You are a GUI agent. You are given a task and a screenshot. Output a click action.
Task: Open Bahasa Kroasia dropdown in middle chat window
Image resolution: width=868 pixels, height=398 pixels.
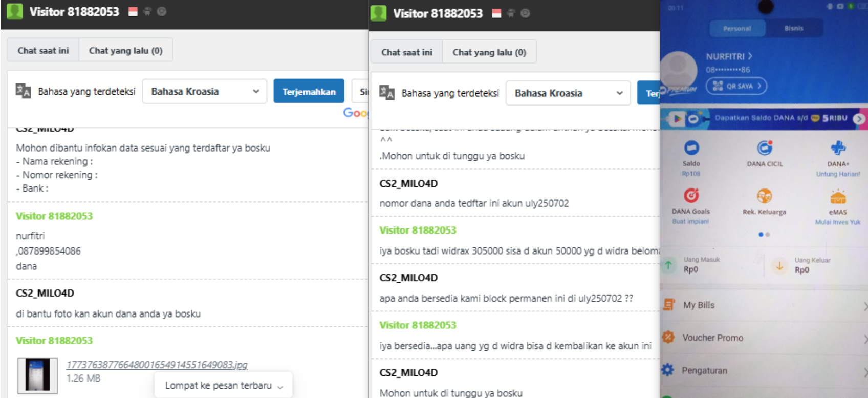[x=568, y=93]
